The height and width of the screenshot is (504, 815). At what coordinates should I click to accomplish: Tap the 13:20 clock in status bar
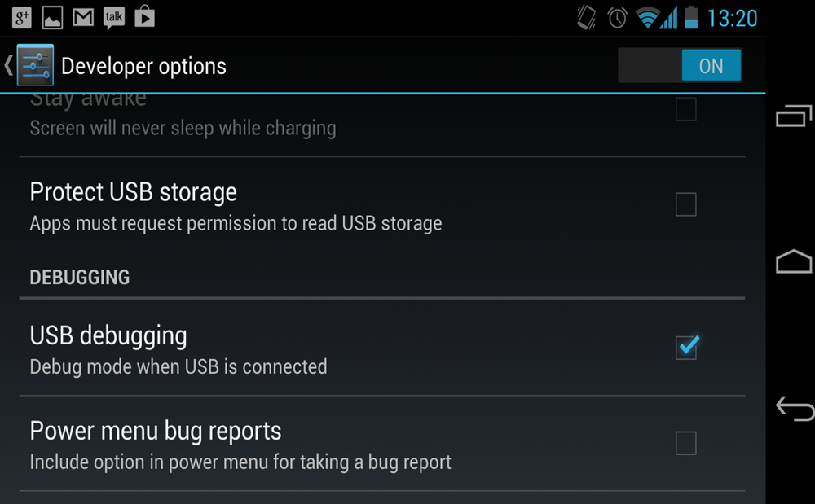click(732, 17)
